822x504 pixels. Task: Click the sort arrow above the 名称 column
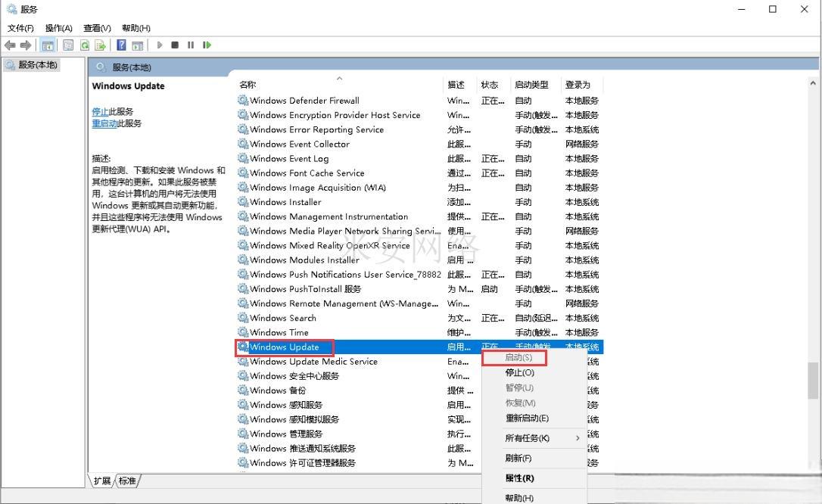339,79
